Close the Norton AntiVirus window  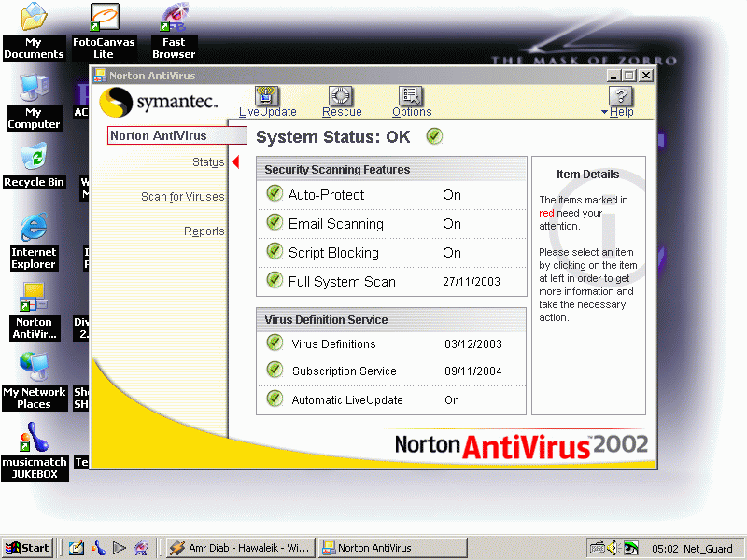(x=646, y=76)
